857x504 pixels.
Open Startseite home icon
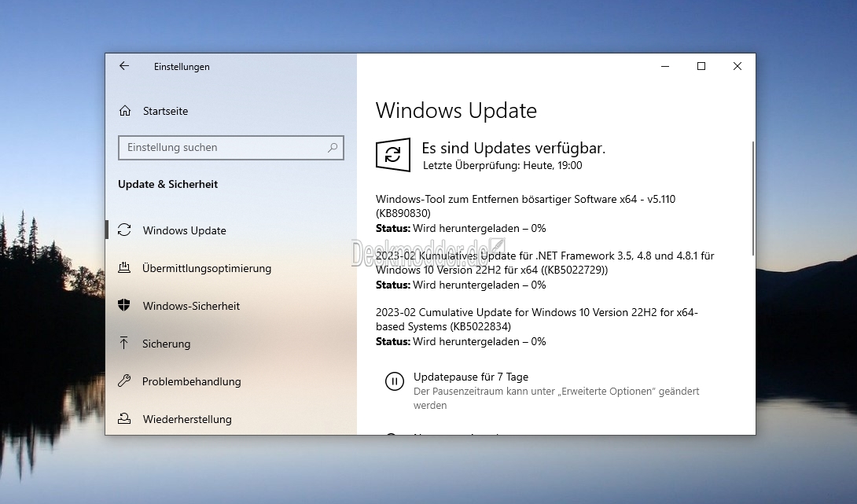tap(124, 111)
